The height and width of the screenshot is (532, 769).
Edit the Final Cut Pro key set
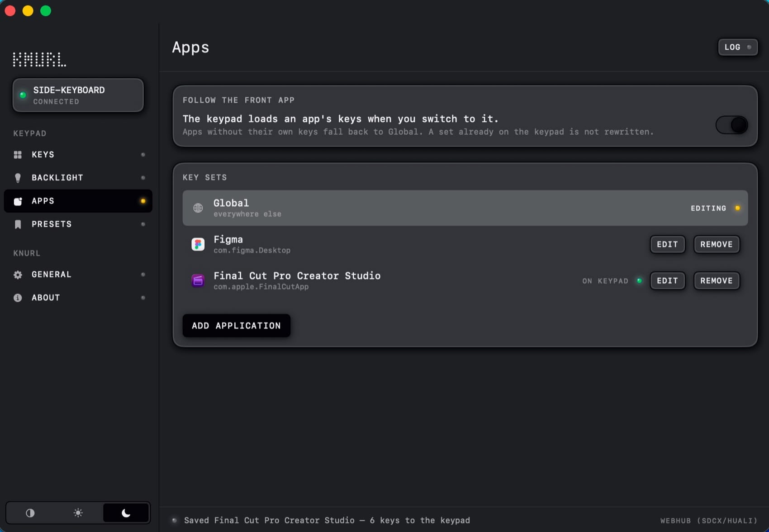click(667, 280)
